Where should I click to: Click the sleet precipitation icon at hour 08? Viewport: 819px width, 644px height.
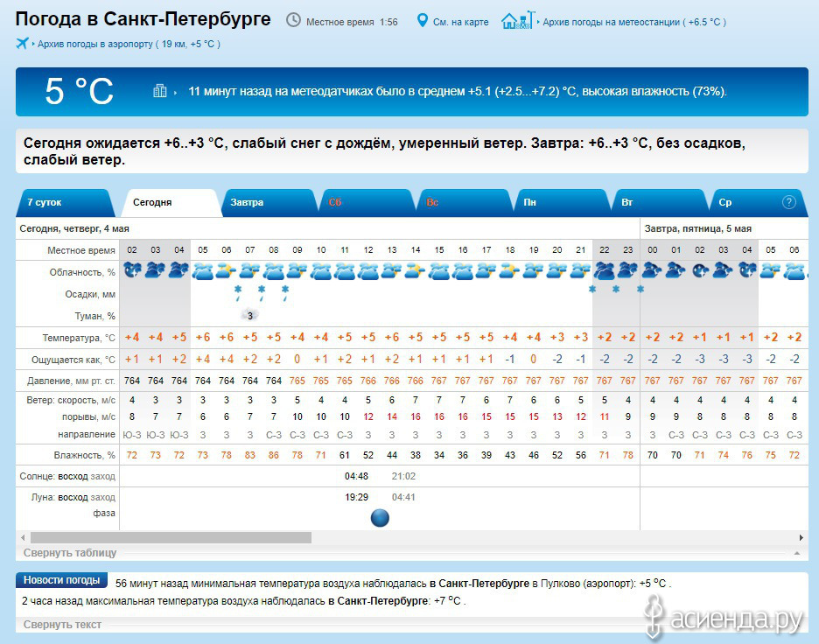pos(261,293)
